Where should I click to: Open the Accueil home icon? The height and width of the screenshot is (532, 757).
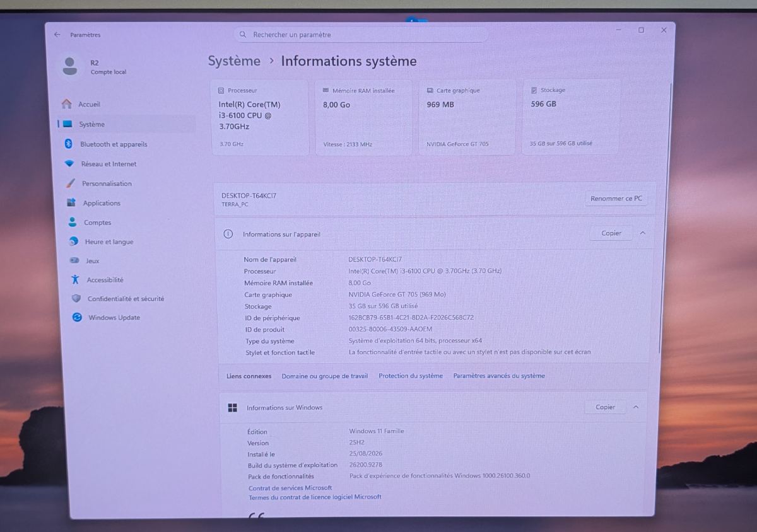(66, 104)
